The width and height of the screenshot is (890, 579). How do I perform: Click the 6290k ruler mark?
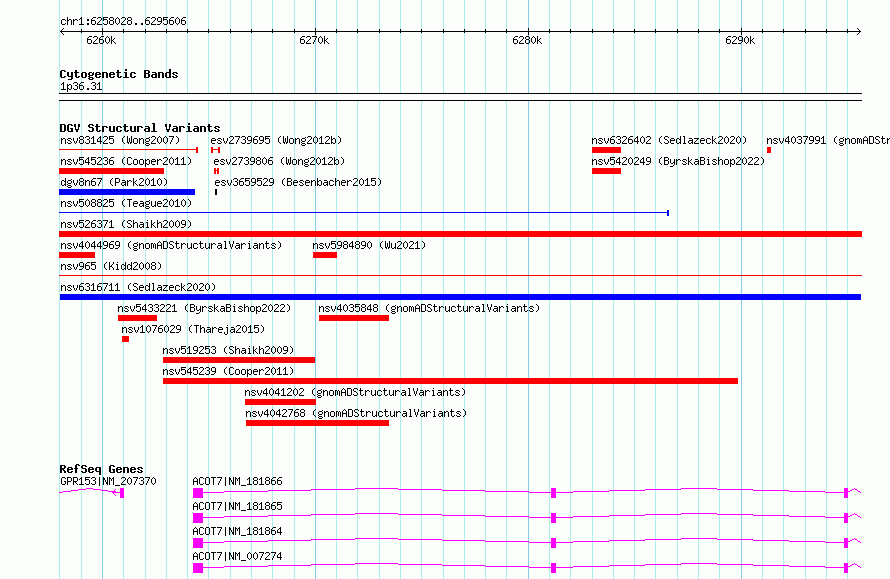click(x=740, y=40)
